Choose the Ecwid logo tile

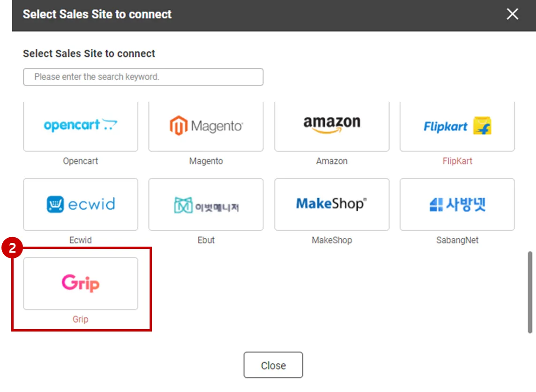81,204
